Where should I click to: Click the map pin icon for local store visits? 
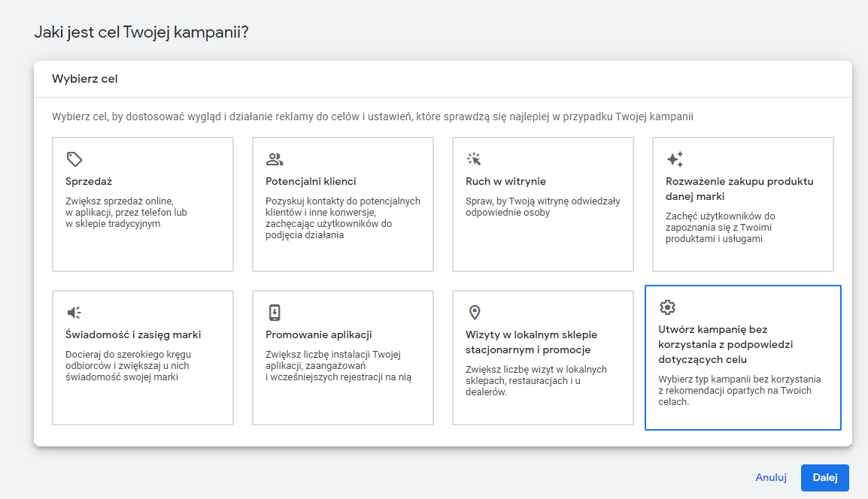(474, 313)
